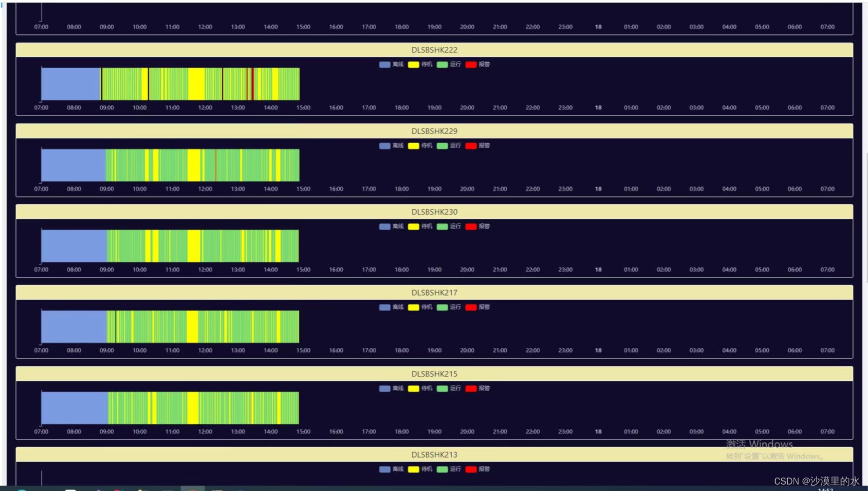Click red 报警 swatch in DLSBSHK215 legend

471,388
